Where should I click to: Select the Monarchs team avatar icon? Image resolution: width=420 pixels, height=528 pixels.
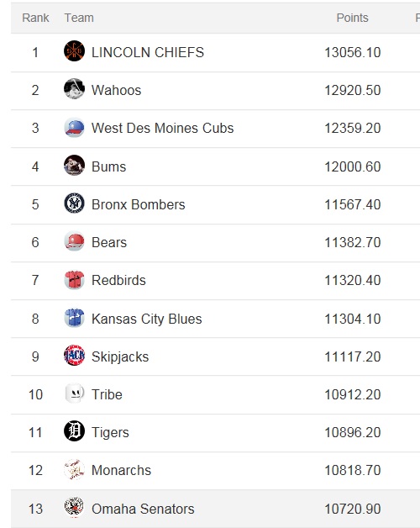(x=74, y=469)
